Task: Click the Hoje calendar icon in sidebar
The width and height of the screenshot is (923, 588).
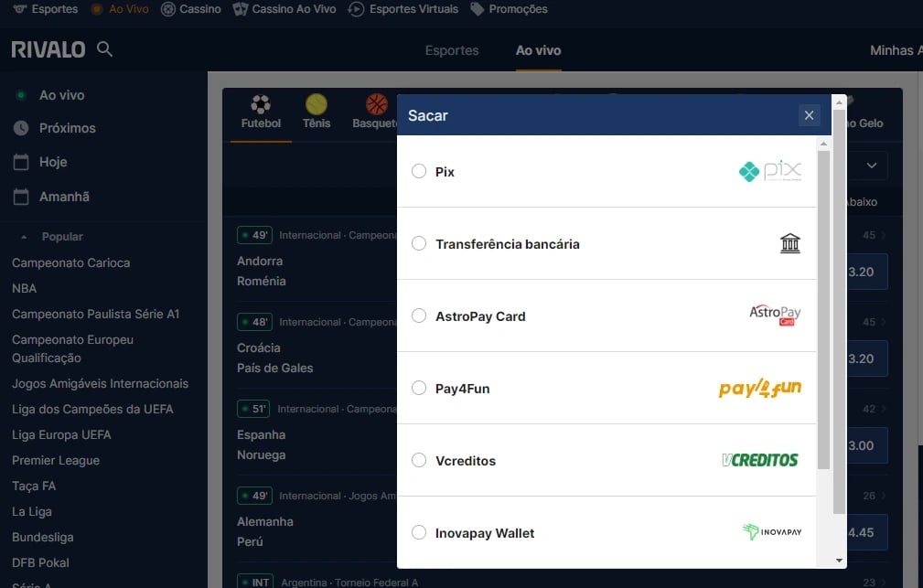Action: click(21, 162)
